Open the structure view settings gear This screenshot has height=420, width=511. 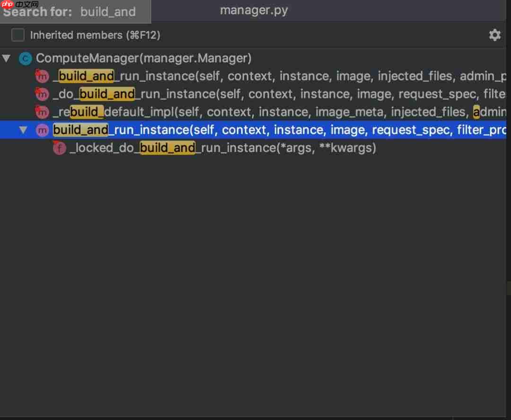click(494, 35)
